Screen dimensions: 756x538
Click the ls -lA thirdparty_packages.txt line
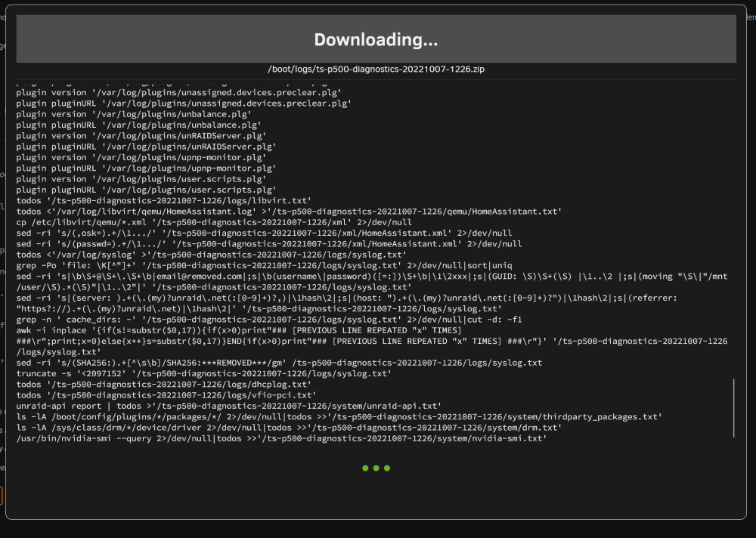(339, 416)
